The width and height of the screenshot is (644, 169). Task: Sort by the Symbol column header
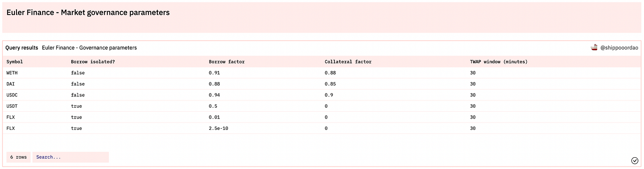coord(14,62)
